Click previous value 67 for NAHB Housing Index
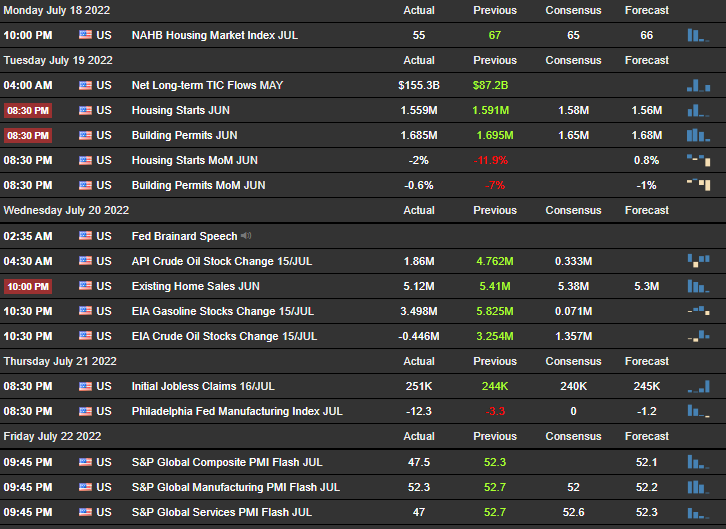 [x=494, y=35]
